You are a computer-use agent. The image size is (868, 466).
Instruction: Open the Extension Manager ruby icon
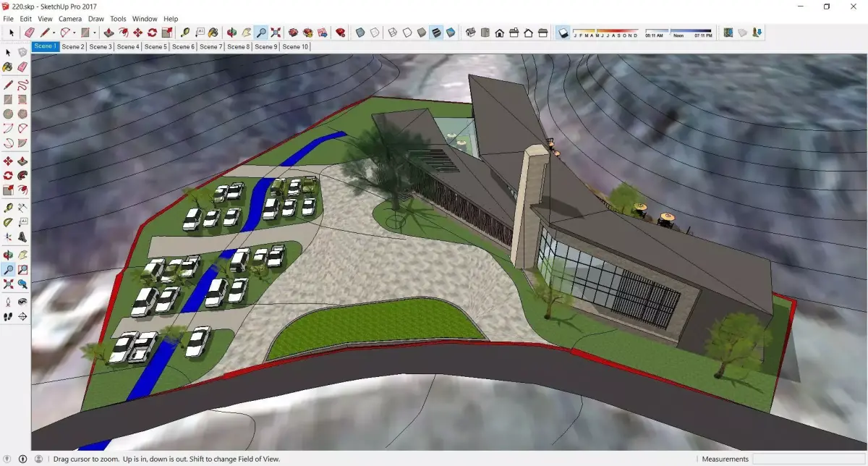(340, 33)
